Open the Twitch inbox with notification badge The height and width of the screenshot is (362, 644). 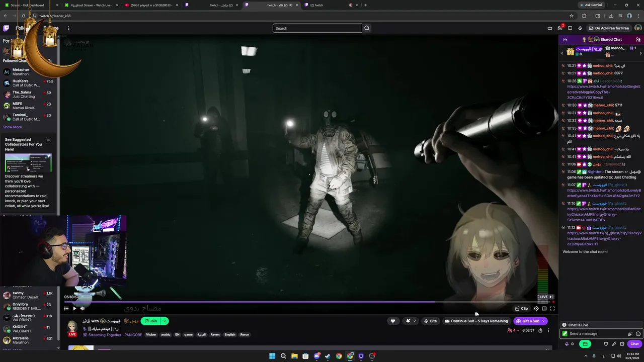click(x=560, y=28)
